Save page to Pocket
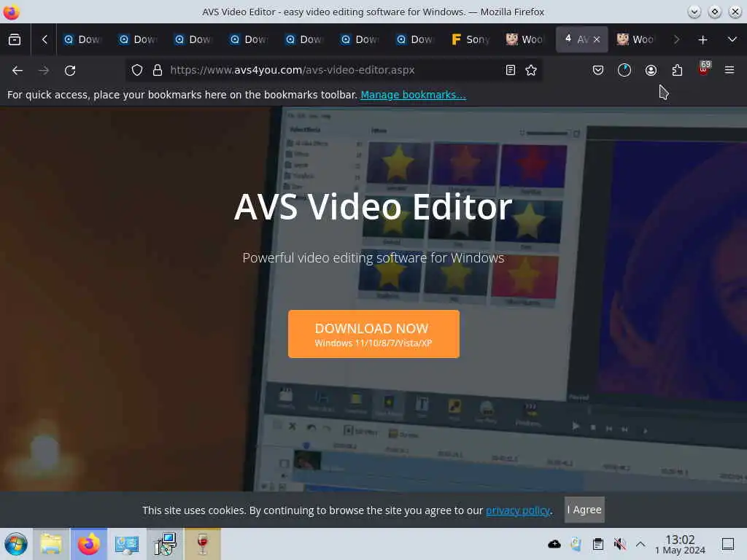 coord(598,71)
